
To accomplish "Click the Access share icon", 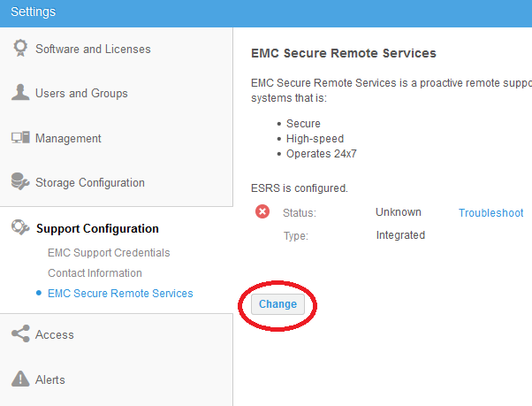I will 20,334.
